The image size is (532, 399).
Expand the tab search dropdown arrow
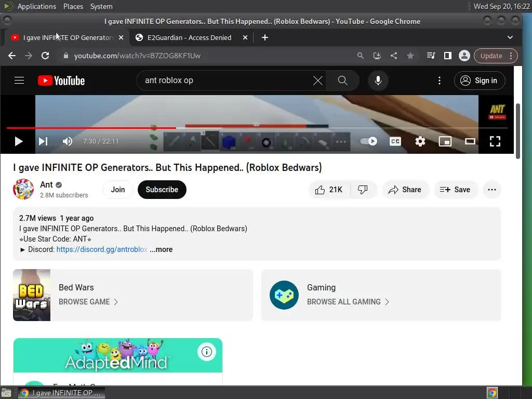tap(510, 37)
